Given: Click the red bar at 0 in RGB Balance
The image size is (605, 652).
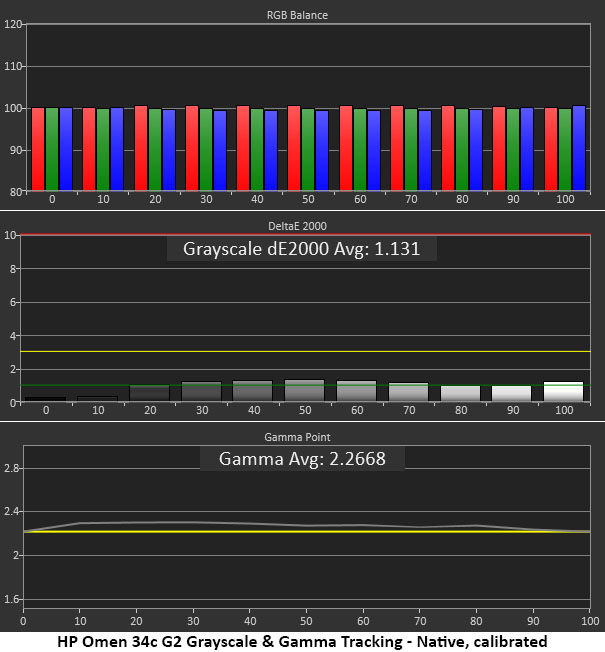Looking at the screenshot, I should tap(38, 149).
